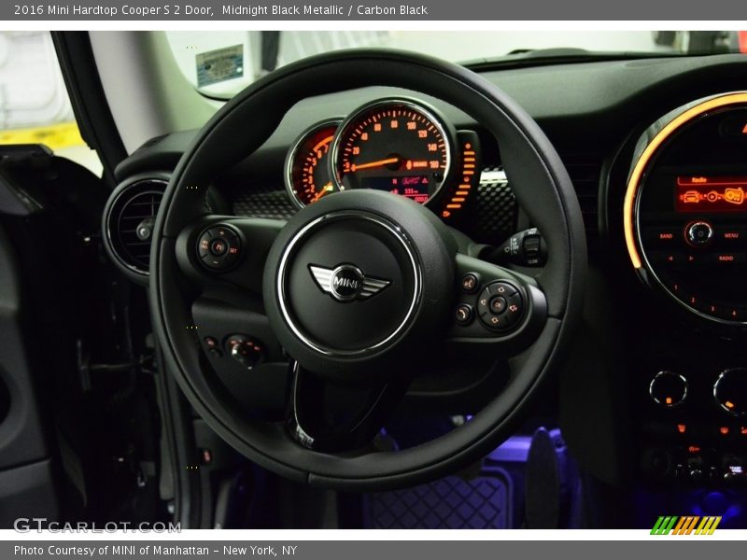The image size is (747, 560).
Task: Expand the RADIO option below the volume knob
Action: pos(726,258)
